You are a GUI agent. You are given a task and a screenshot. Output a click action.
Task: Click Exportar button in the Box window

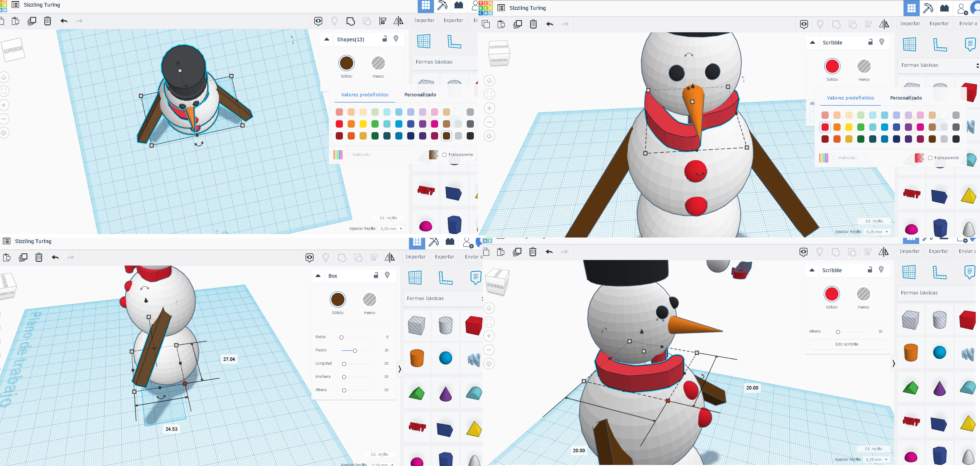444,257
